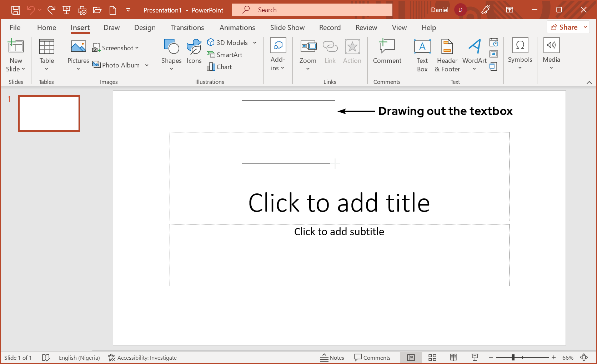Select the slide 1 thumbnail

[x=49, y=113]
